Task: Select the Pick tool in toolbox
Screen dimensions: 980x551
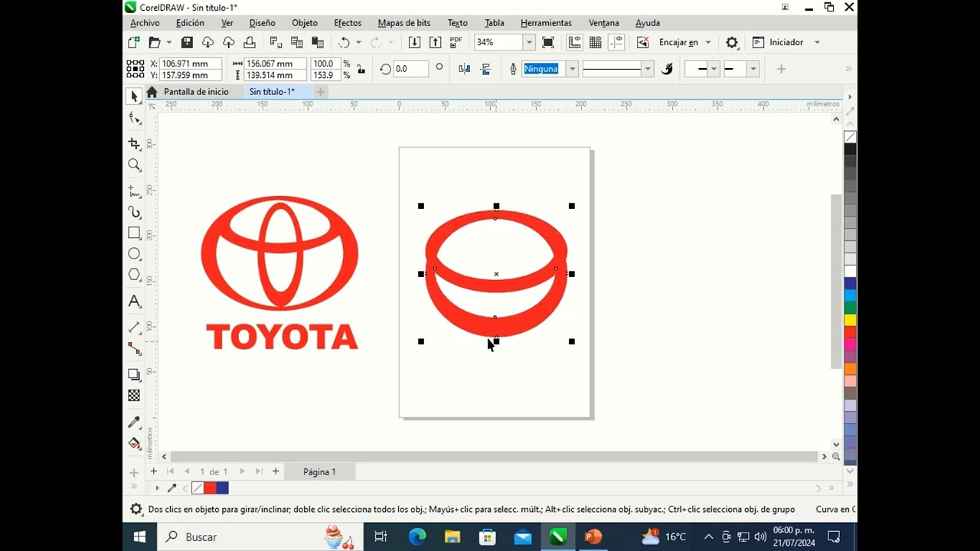Action: click(135, 96)
